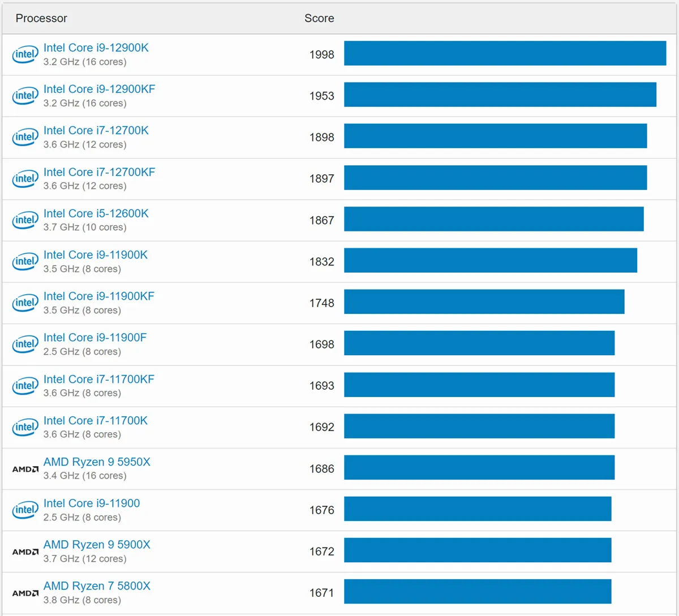Click the Processor column header

(41, 18)
